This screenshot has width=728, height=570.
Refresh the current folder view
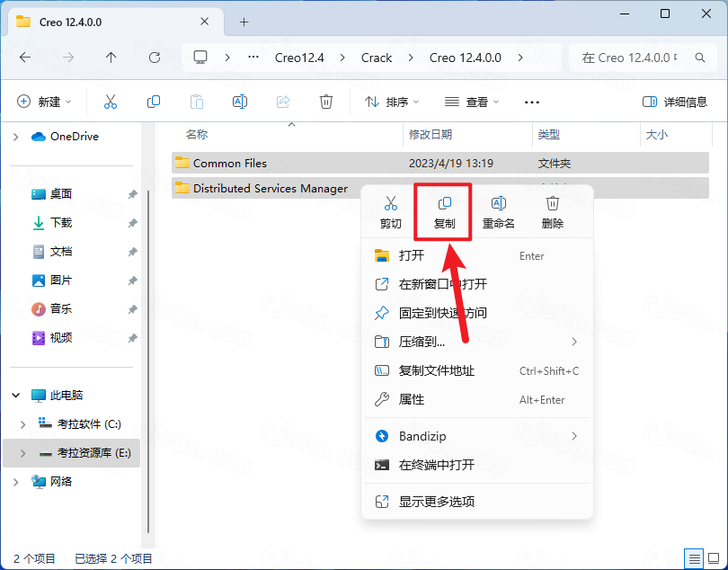pyautogui.click(x=155, y=58)
